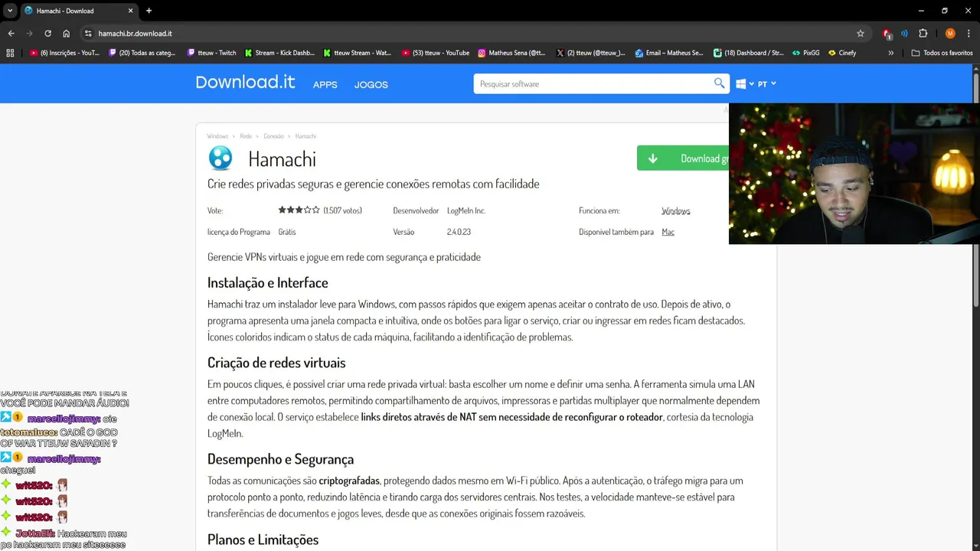
Task: Open the JOGOS menu on Download.it
Action: point(371,85)
